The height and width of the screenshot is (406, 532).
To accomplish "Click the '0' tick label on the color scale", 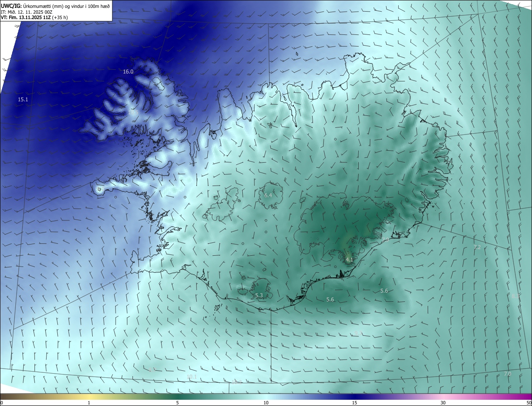I will pos(2,403).
